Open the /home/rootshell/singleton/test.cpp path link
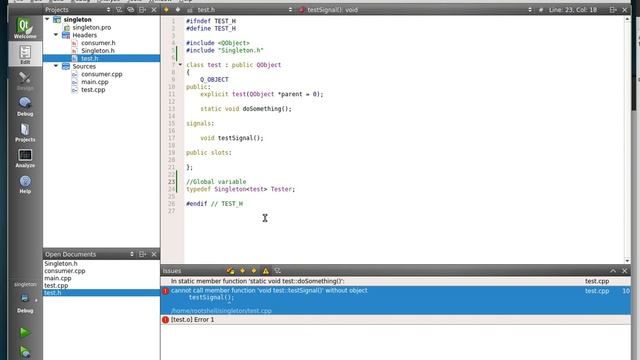This screenshot has height=360, width=640. click(x=221, y=311)
